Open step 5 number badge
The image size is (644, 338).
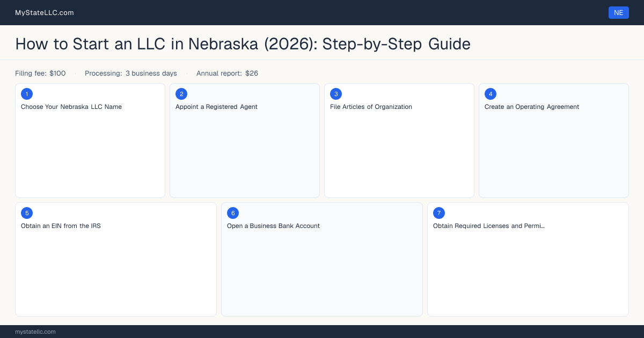coord(27,213)
